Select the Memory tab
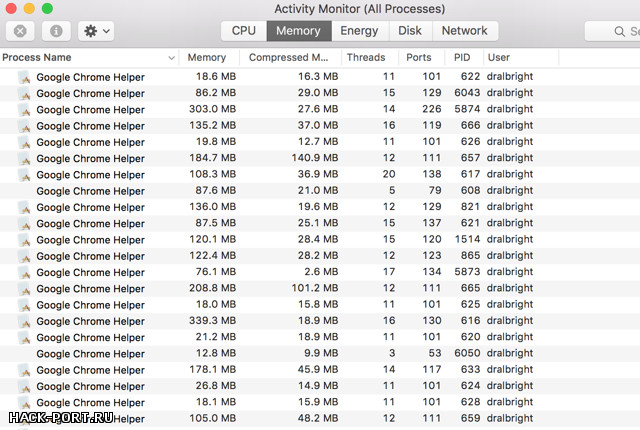This screenshot has width=640, height=430. [x=298, y=31]
